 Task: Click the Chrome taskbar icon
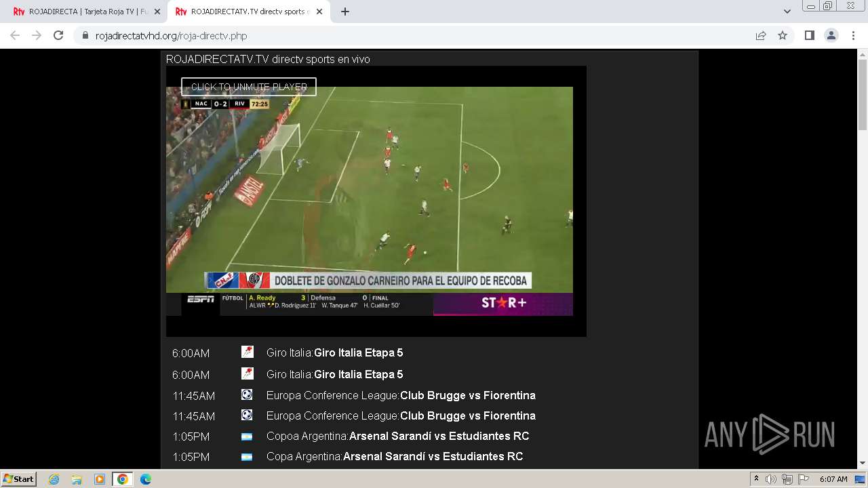click(123, 479)
